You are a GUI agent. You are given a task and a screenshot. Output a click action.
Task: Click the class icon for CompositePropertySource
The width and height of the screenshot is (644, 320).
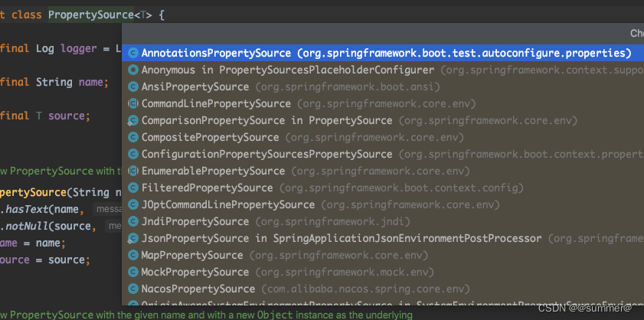coord(132,137)
